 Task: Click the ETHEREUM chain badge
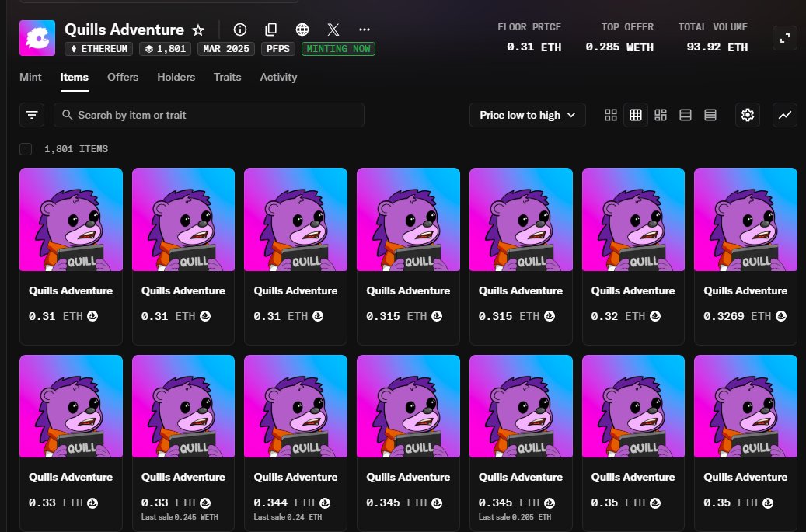pyautogui.click(x=99, y=49)
